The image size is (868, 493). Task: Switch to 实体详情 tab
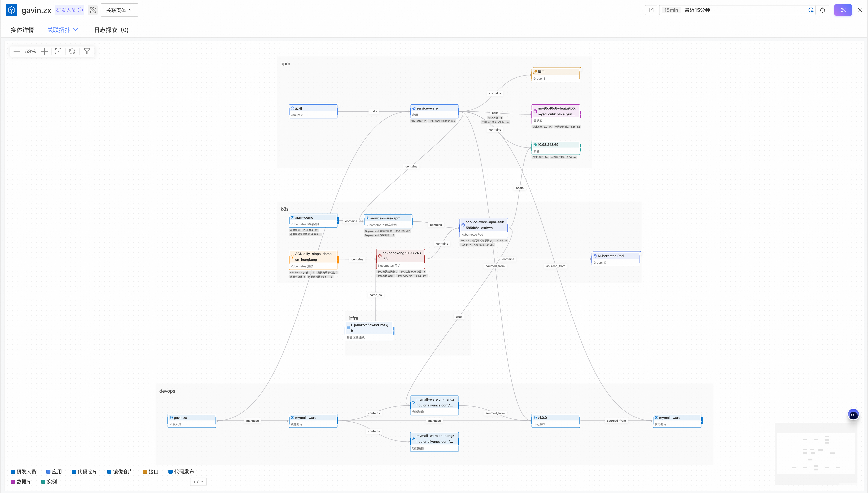[22, 30]
